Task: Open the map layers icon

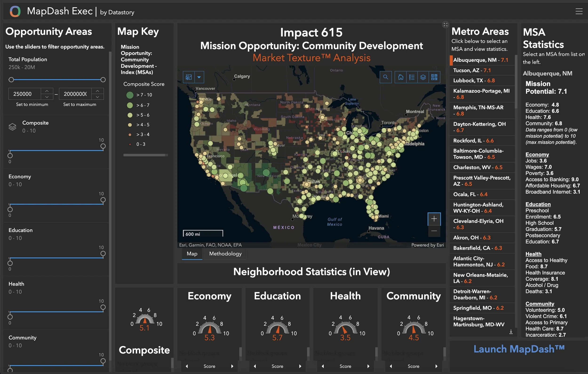Action: 423,77
